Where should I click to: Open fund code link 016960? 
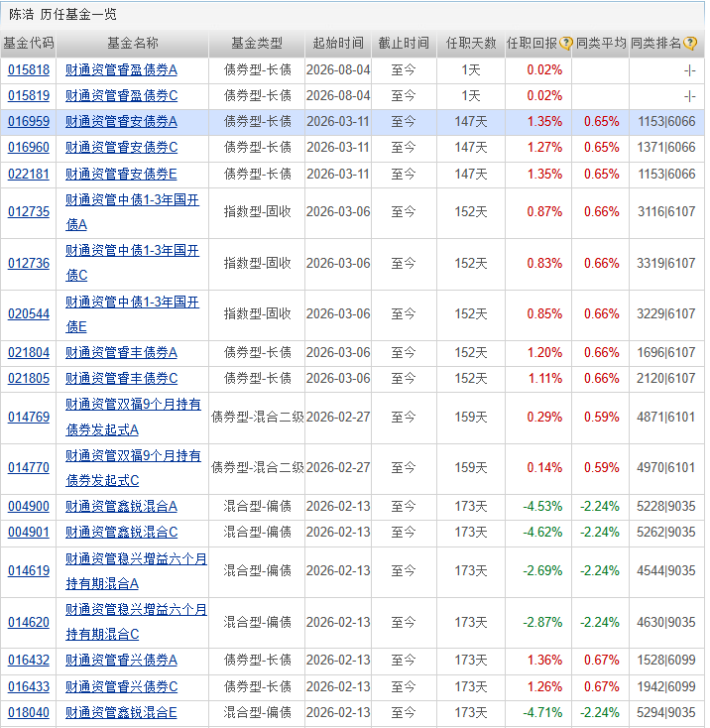pos(29,148)
